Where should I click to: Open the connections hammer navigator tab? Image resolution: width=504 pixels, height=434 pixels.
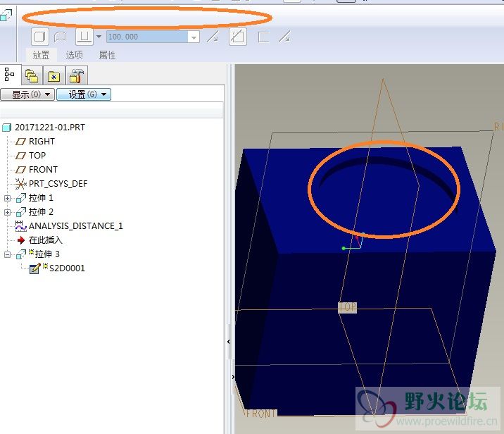pyautogui.click(x=77, y=76)
